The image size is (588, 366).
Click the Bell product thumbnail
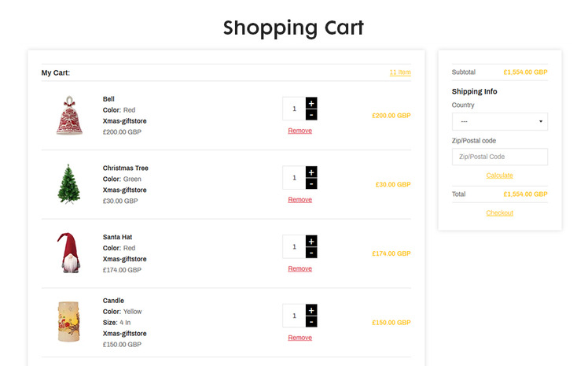point(69,115)
